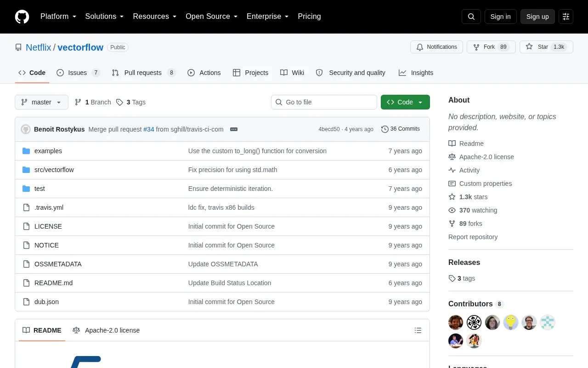Viewport: 588px width, 368px height.
Task: Click the Benoit Rostykus avatar icon
Action: coord(26,129)
